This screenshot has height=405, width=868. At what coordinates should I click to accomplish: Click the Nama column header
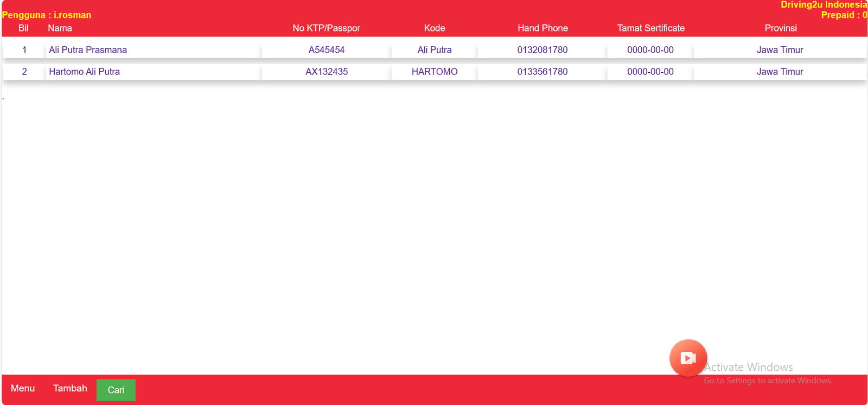point(60,28)
